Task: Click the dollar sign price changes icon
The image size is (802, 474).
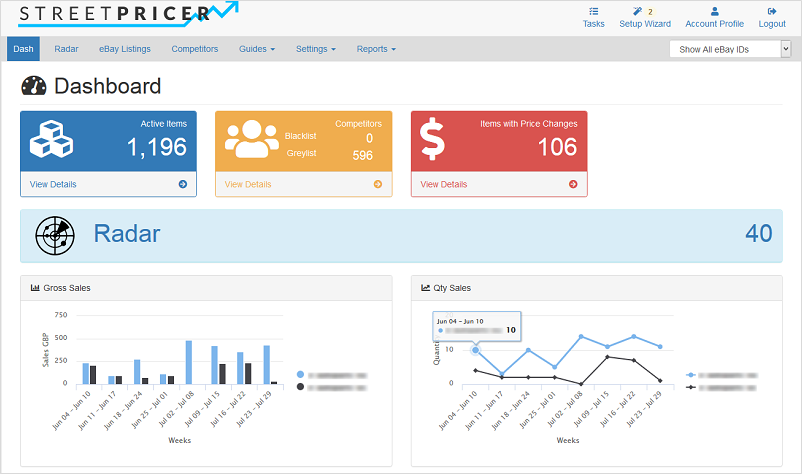Action: point(433,141)
